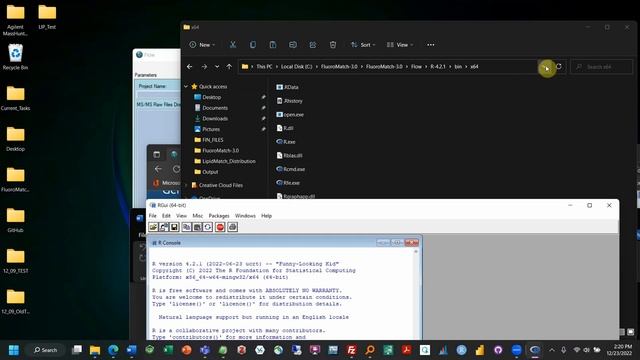Open the View dropdown in File Explorer

tap(400, 44)
